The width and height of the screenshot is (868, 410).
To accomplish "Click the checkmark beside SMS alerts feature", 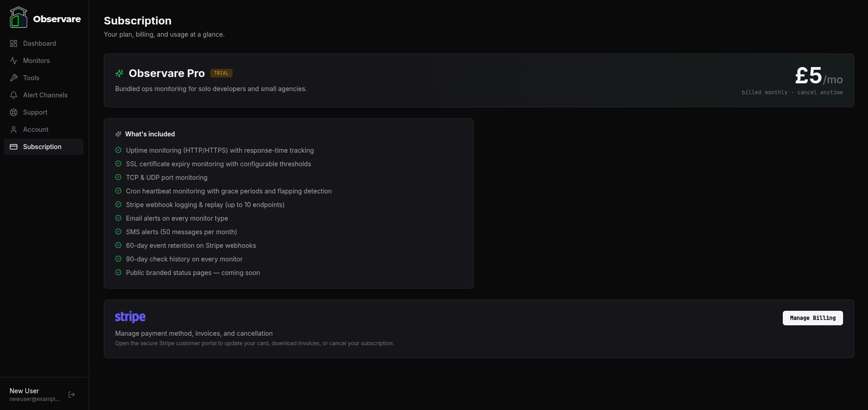I will 118,232.
